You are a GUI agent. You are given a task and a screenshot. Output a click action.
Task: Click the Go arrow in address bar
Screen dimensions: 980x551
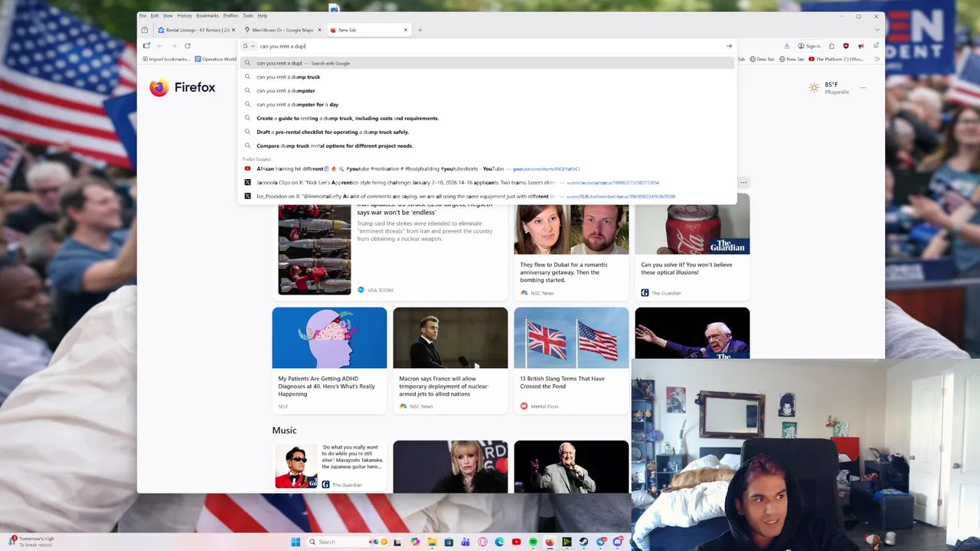tap(729, 46)
